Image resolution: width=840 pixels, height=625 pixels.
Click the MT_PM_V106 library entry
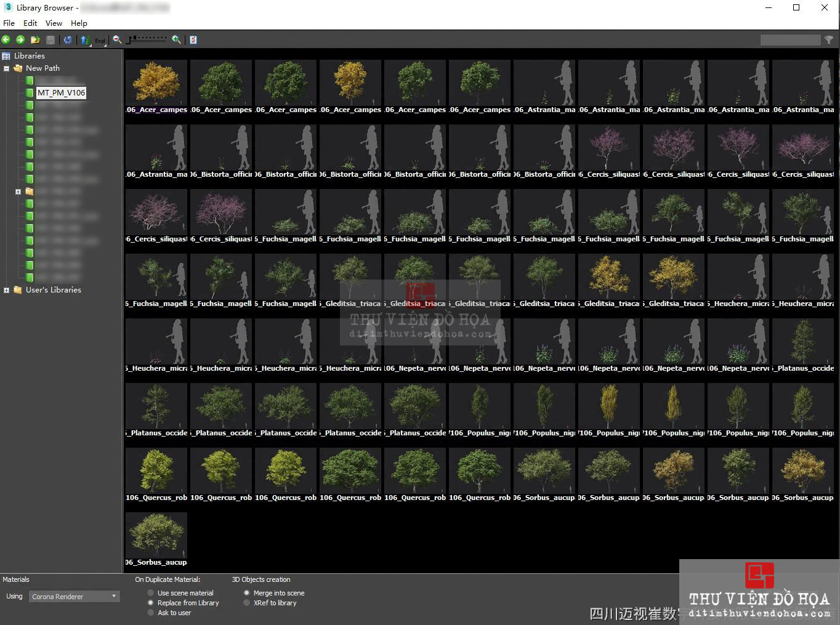point(62,92)
